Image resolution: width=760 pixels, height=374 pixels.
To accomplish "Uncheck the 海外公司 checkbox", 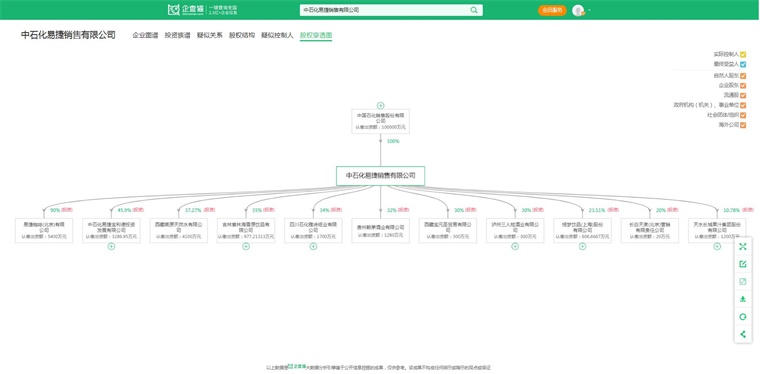I will pos(743,125).
